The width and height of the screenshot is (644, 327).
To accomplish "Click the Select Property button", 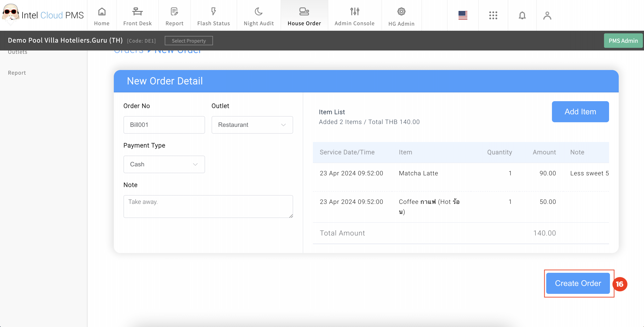I will coord(188,41).
